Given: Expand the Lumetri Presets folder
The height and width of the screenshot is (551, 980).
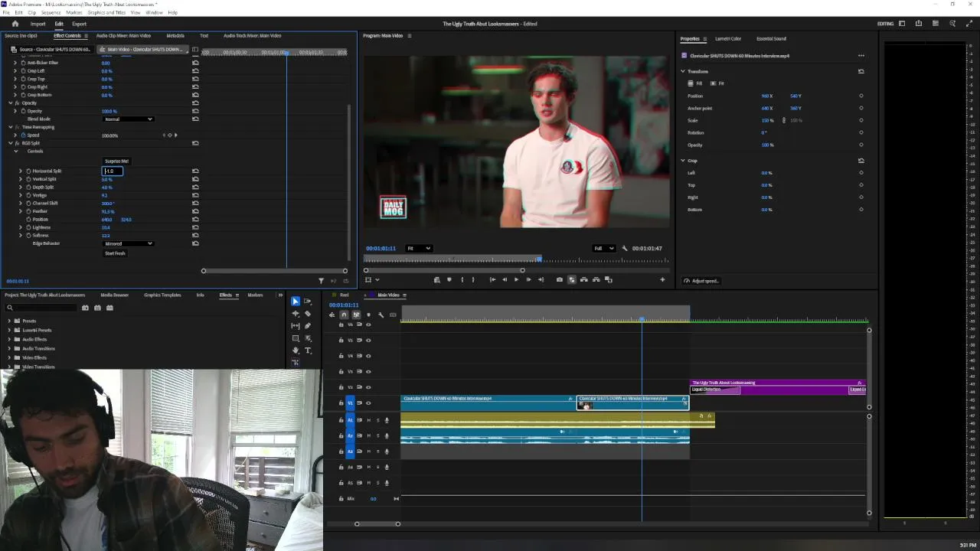Looking at the screenshot, I should 9,331.
